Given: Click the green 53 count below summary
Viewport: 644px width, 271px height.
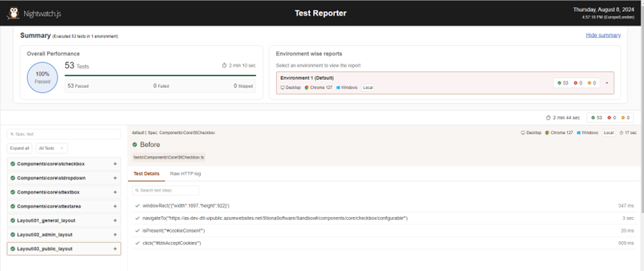Looking at the screenshot, I should pos(596,118).
